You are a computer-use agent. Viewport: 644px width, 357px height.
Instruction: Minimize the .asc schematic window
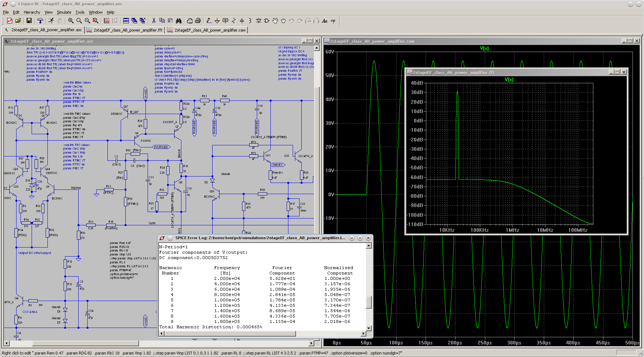(x=304, y=41)
